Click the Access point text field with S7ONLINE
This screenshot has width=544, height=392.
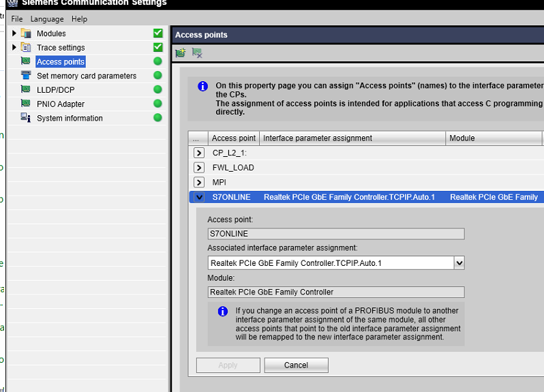336,233
